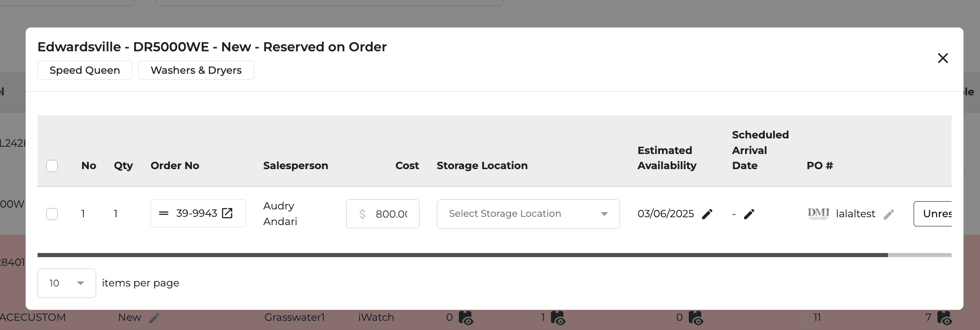The height and width of the screenshot is (330, 980).
Task: Toggle the select-all checkbox in table header
Action: [52, 166]
